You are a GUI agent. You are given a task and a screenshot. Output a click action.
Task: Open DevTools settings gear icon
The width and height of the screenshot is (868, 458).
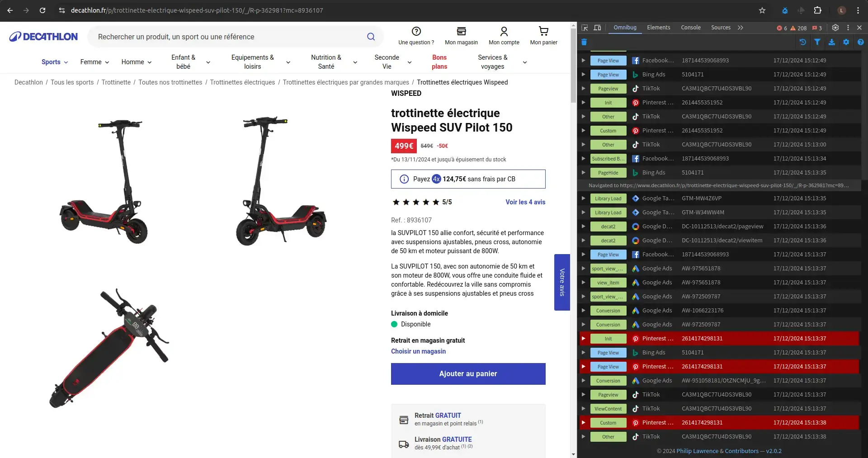(835, 28)
